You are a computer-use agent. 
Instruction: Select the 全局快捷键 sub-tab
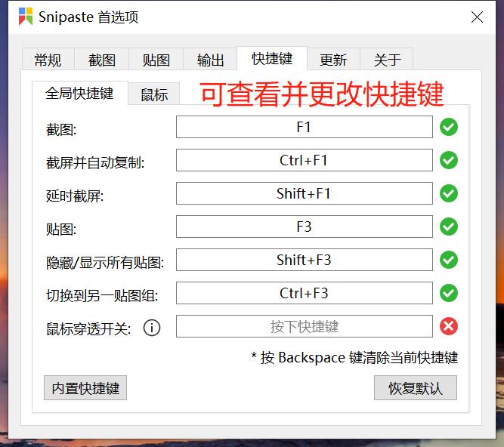point(79,93)
